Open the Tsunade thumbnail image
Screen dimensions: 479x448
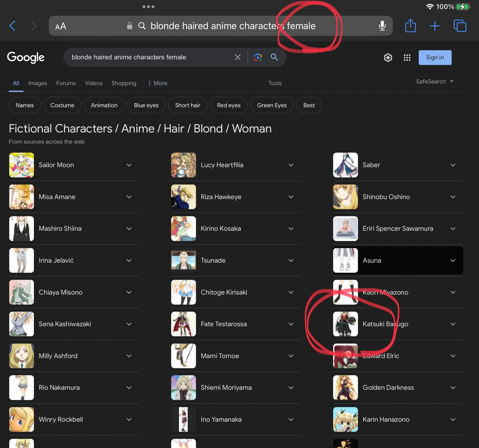(183, 260)
